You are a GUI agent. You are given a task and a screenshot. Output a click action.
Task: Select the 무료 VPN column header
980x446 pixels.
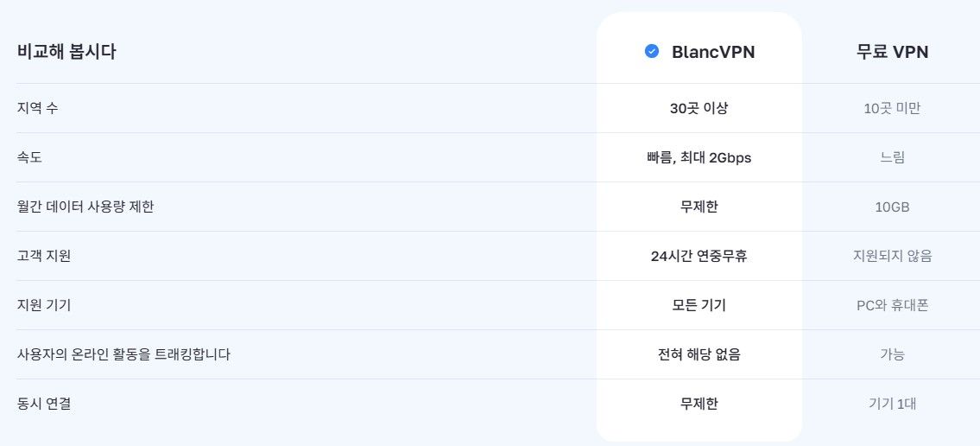tap(892, 52)
